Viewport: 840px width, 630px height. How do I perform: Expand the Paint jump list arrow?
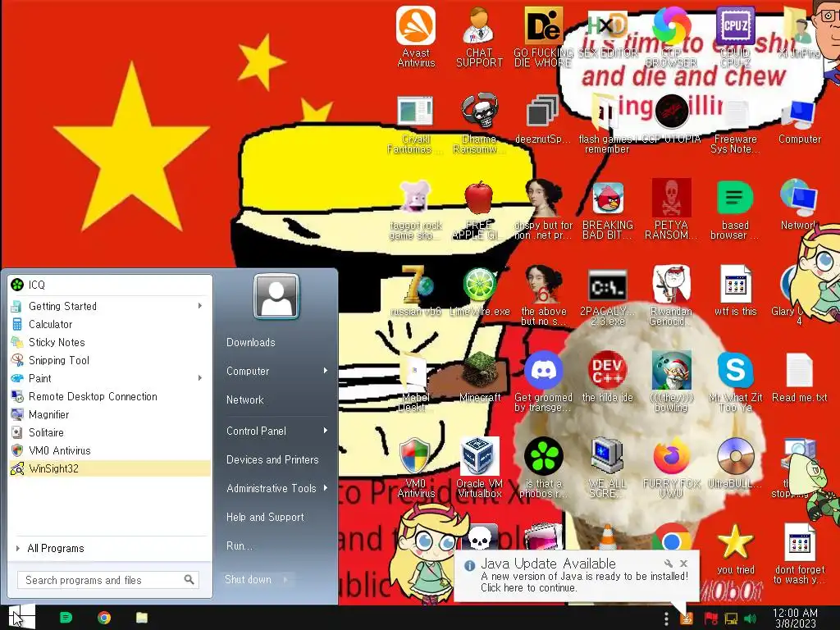pyautogui.click(x=200, y=378)
